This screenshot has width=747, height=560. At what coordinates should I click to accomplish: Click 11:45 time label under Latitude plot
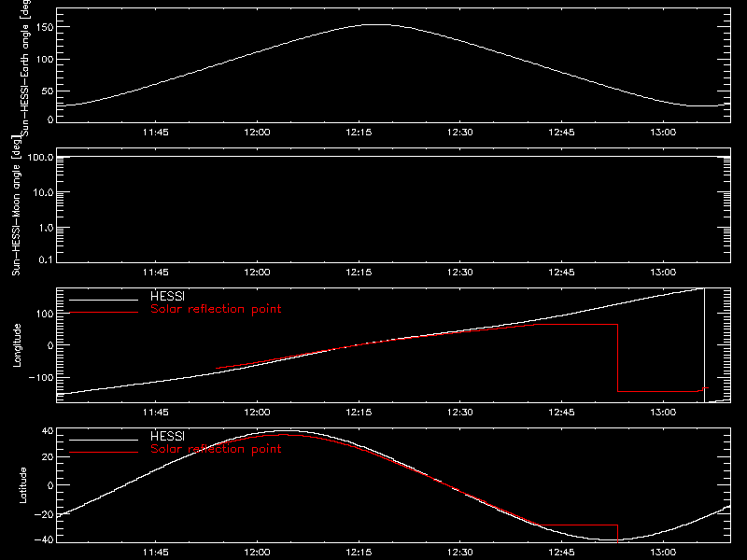pos(155,553)
